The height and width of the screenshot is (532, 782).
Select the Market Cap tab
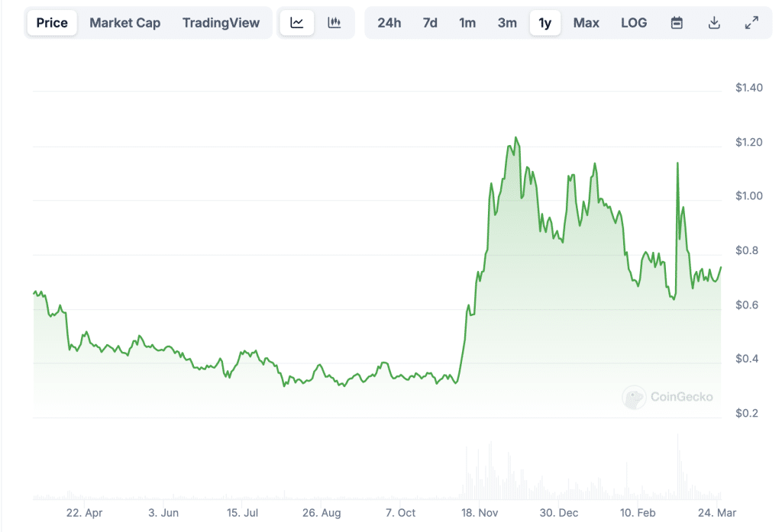(x=125, y=23)
